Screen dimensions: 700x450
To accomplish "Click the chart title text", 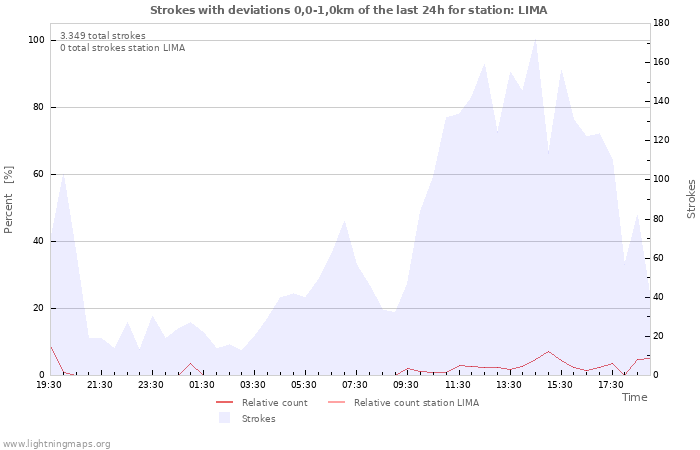I will [x=349, y=10].
